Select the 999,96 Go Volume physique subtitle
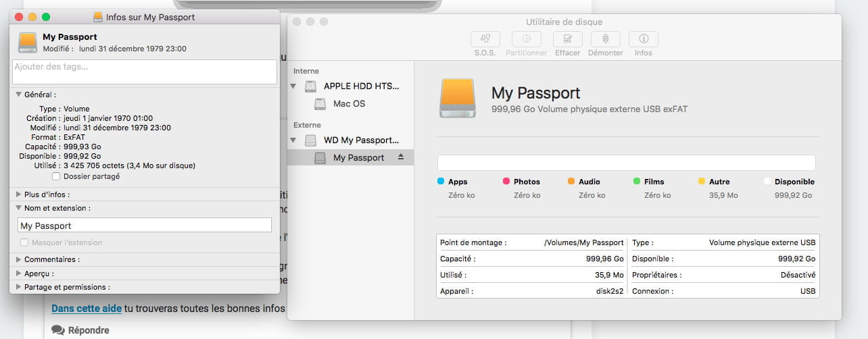The width and height of the screenshot is (868, 339). click(589, 109)
